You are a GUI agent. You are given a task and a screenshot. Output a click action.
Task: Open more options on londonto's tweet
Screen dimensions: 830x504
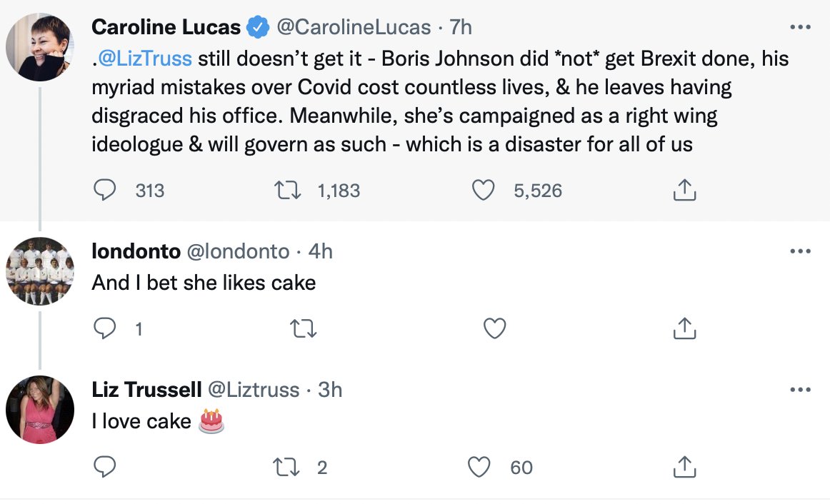pos(800,251)
